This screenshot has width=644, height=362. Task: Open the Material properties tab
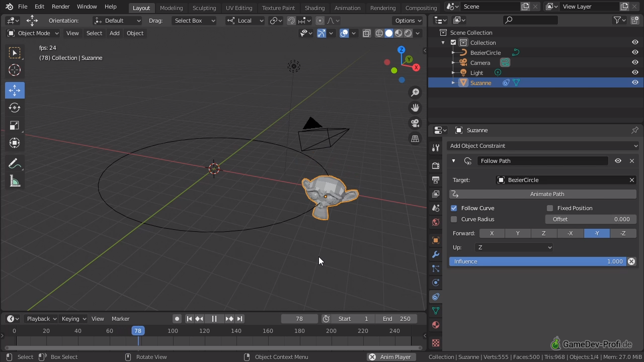[x=436, y=324]
